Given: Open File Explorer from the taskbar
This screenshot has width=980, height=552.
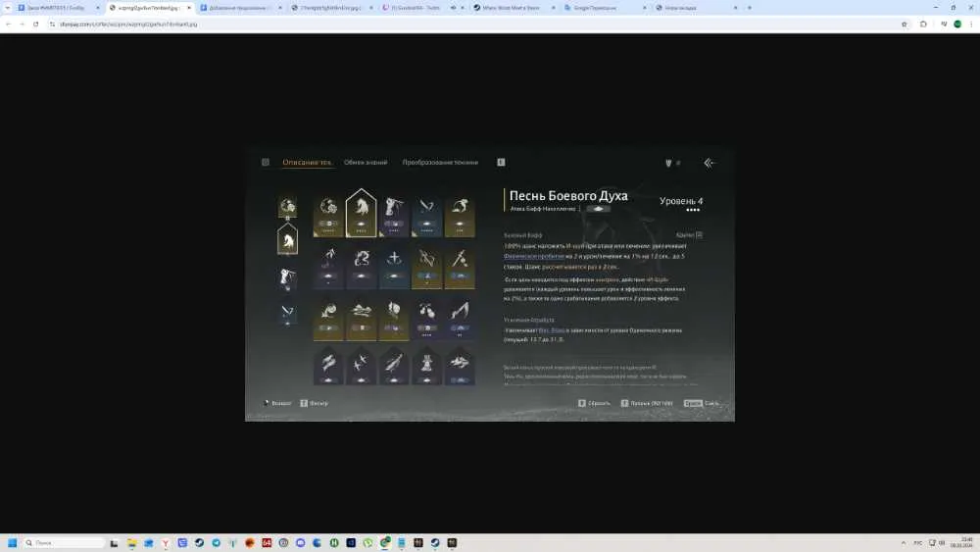Looking at the screenshot, I should click(132, 542).
